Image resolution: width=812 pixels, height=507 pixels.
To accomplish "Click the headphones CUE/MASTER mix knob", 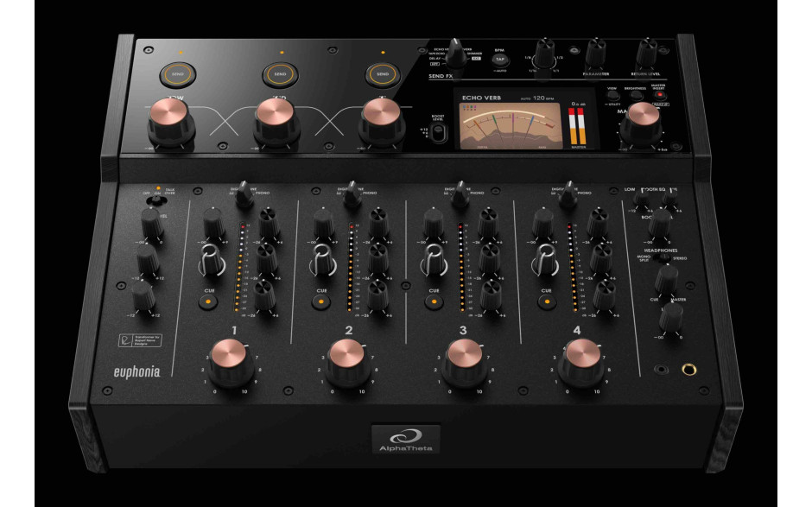I will pyautogui.click(x=667, y=280).
